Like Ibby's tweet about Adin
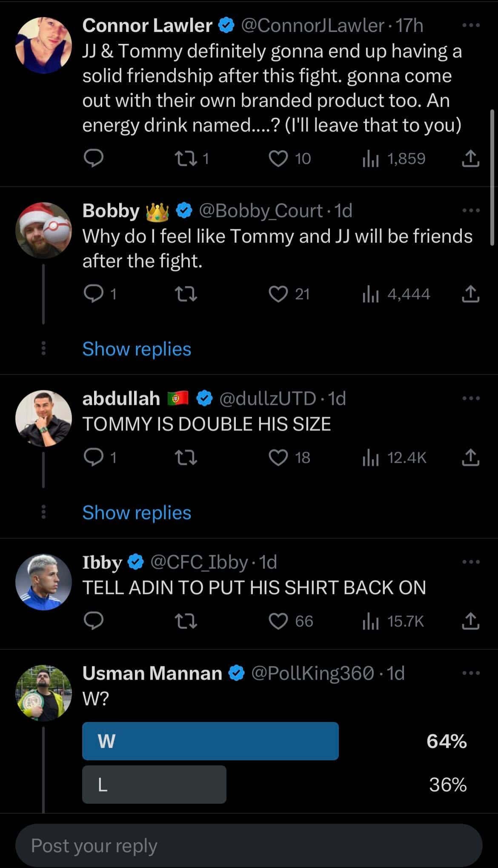 pyautogui.click(x=278, y=622)
